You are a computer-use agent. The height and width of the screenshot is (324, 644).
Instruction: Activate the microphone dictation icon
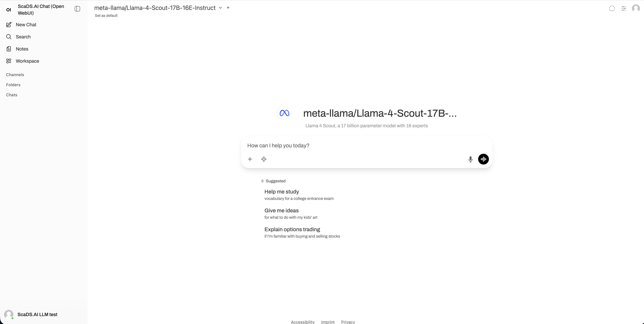coord(470,159)
